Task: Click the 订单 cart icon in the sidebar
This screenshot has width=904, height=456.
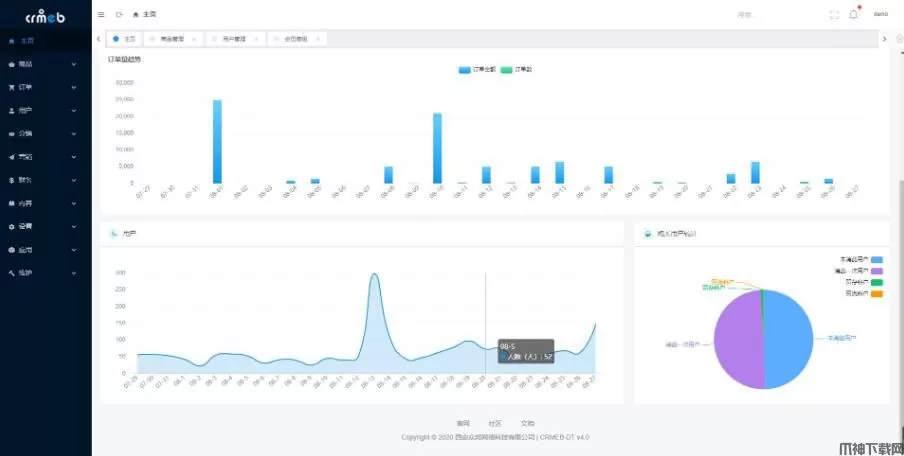Action: (12, 88)
